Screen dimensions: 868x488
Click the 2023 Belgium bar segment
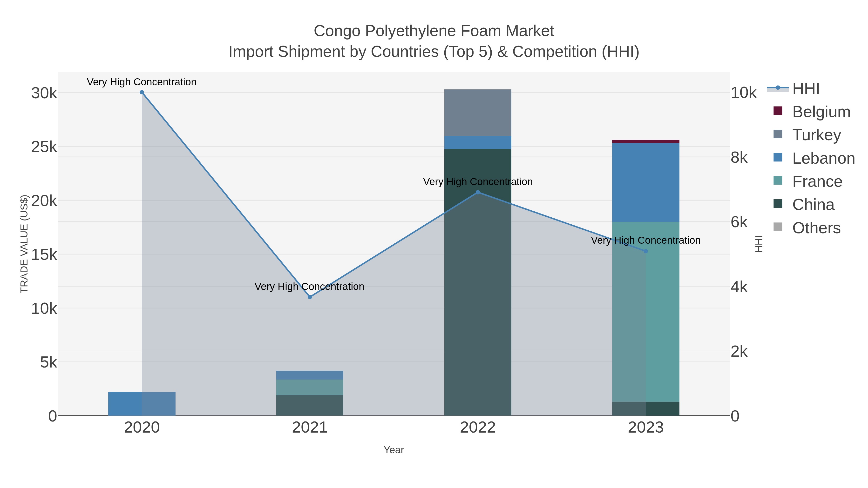click(x=646, y=141)
